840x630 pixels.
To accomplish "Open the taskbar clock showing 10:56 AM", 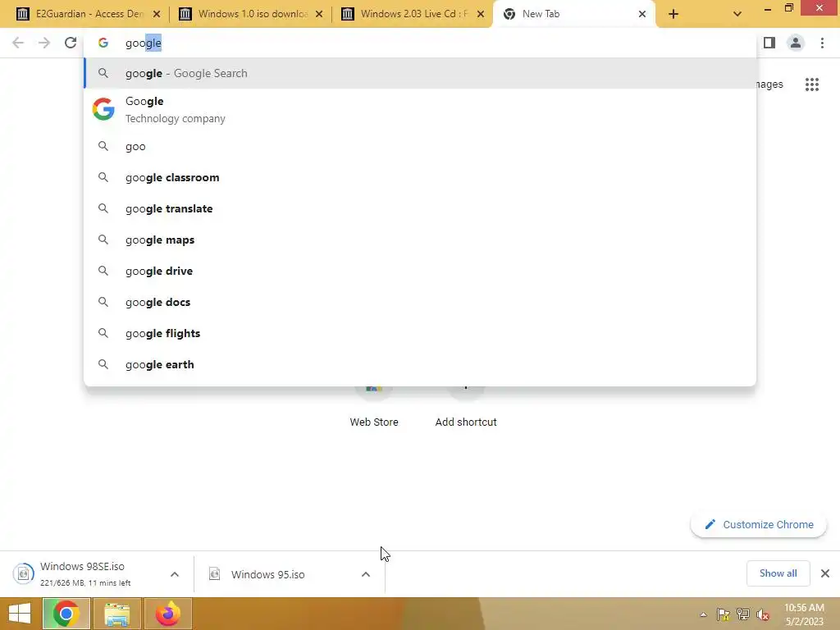I will click(x=804, y=614).
